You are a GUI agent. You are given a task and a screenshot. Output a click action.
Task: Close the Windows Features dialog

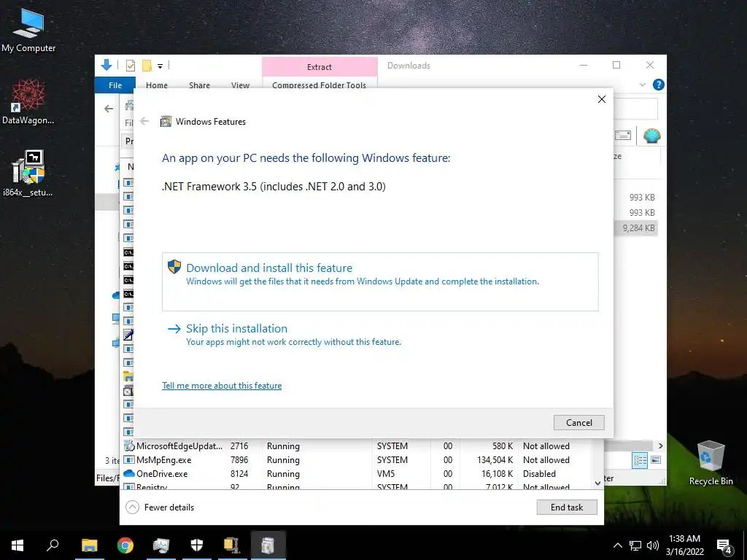(x=602, y=99)
